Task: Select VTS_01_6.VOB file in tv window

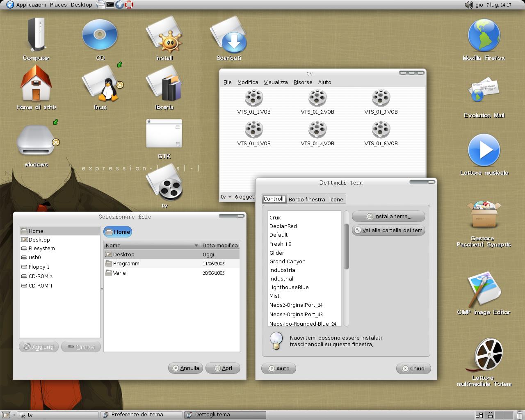Action: click(381, 134)
